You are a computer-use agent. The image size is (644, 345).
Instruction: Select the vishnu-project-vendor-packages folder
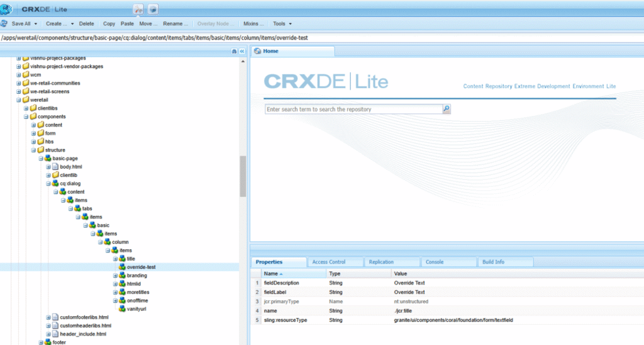pos(67,66)
